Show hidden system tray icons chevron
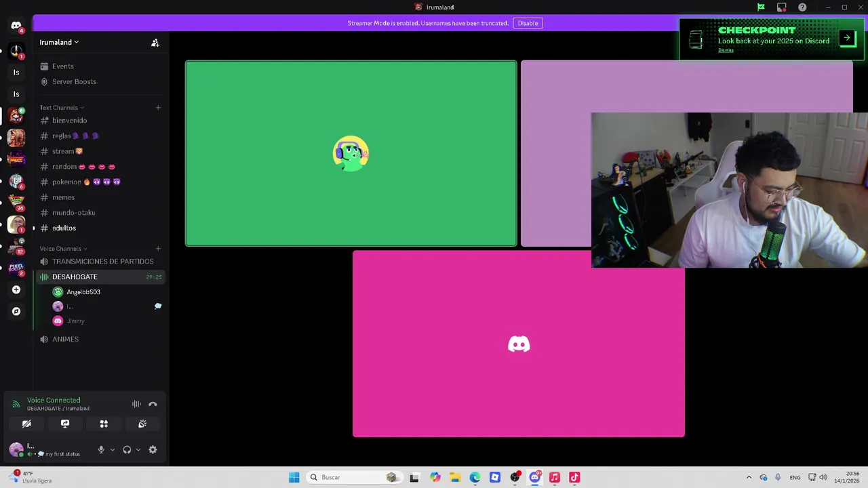Screen dimensions: 868x488 point(749,477)
